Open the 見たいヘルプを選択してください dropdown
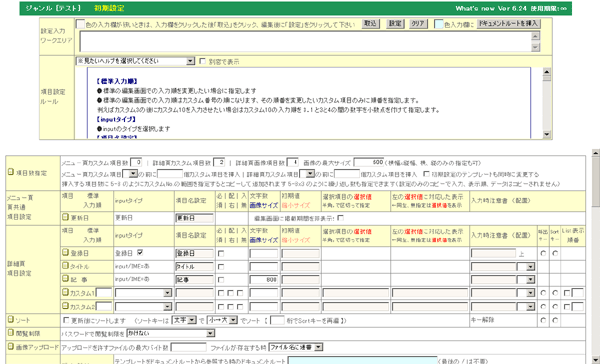 pyautogui.click(x=135, y=61)
